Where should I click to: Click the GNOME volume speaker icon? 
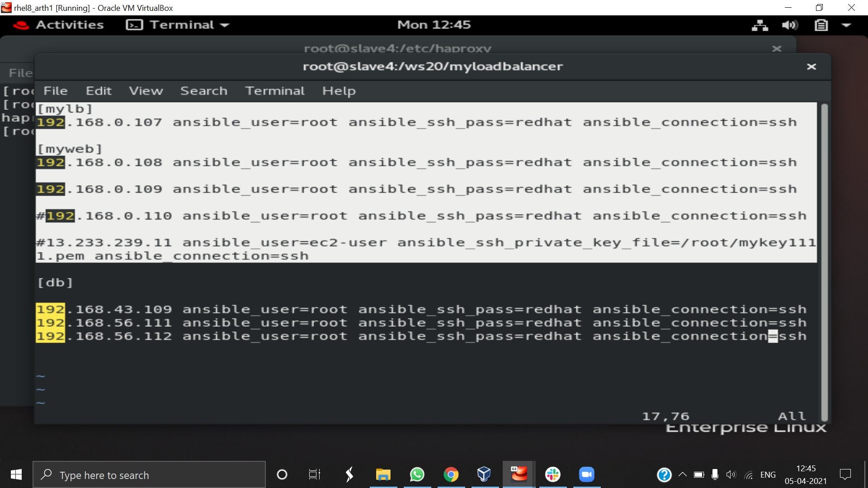789,25
